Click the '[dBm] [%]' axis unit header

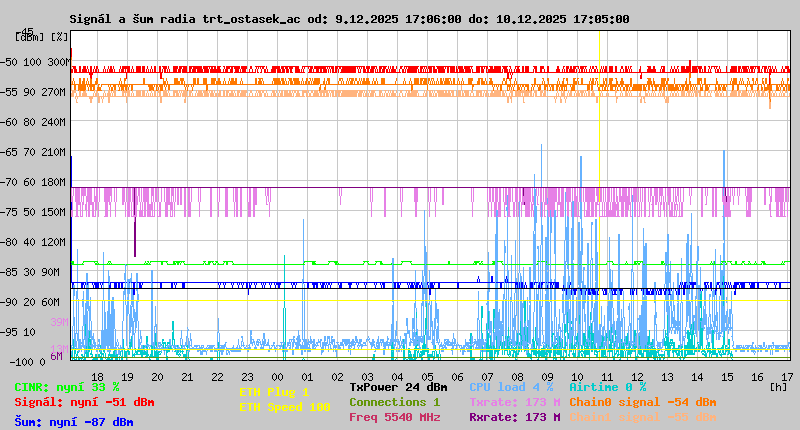coord(42,37)
